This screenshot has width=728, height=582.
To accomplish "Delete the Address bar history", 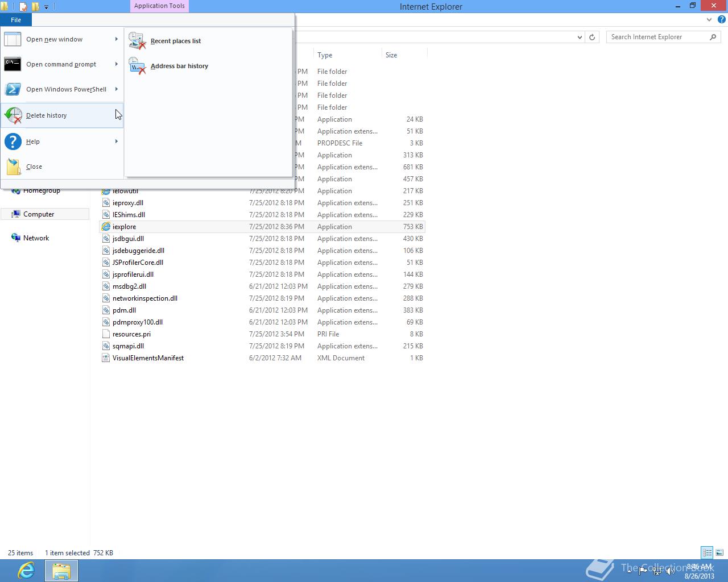I will coord(208,66).
